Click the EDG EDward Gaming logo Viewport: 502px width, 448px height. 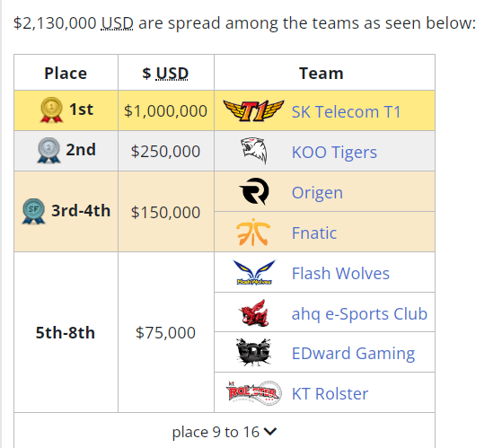[x=253, y=352]
